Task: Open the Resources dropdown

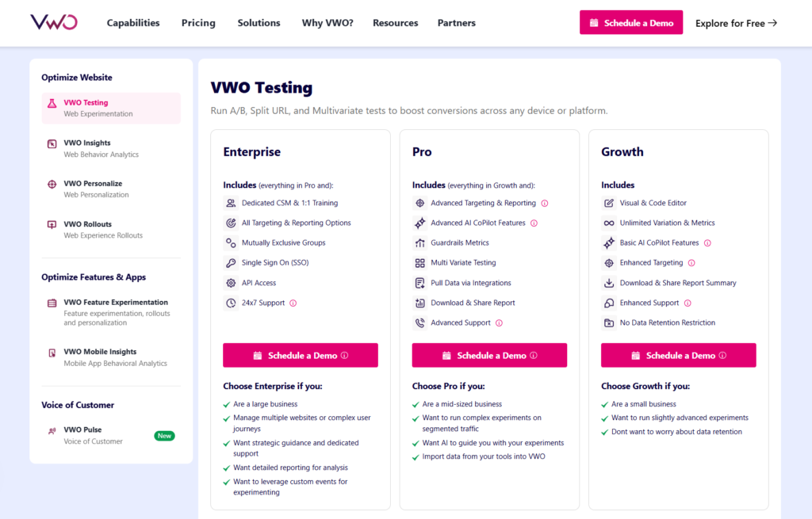Action: (x=395, y=23)
